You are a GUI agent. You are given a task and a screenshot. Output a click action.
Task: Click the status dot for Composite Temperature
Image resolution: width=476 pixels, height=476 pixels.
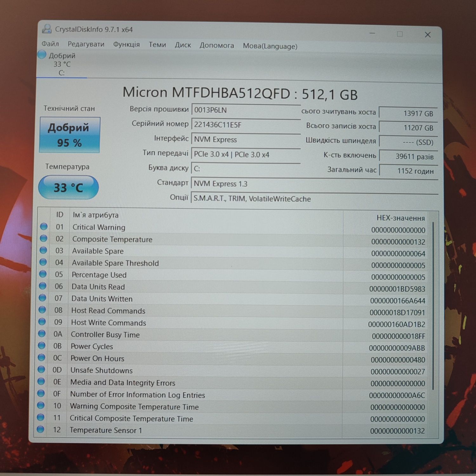tap(43, 238)
